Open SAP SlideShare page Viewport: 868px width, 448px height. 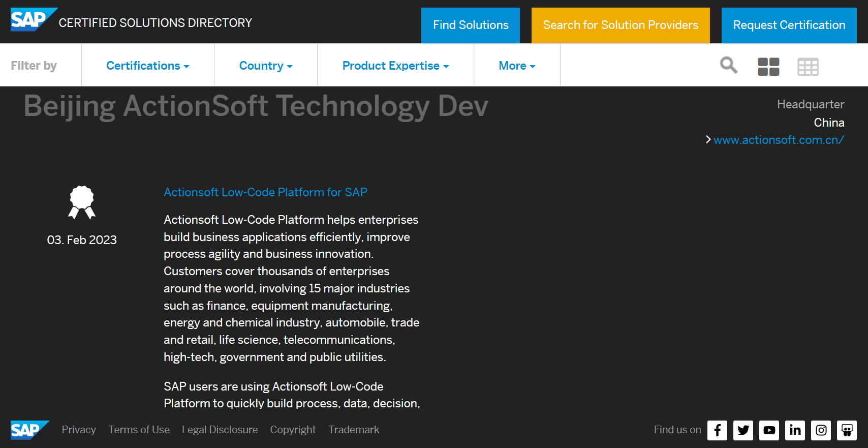tap(847, 430)
